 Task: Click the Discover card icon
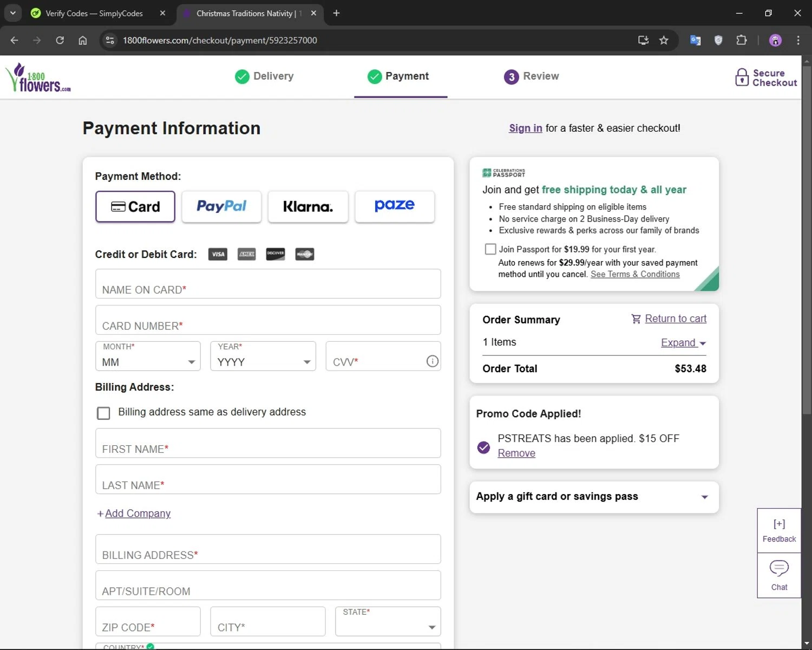tap(276, 254)
